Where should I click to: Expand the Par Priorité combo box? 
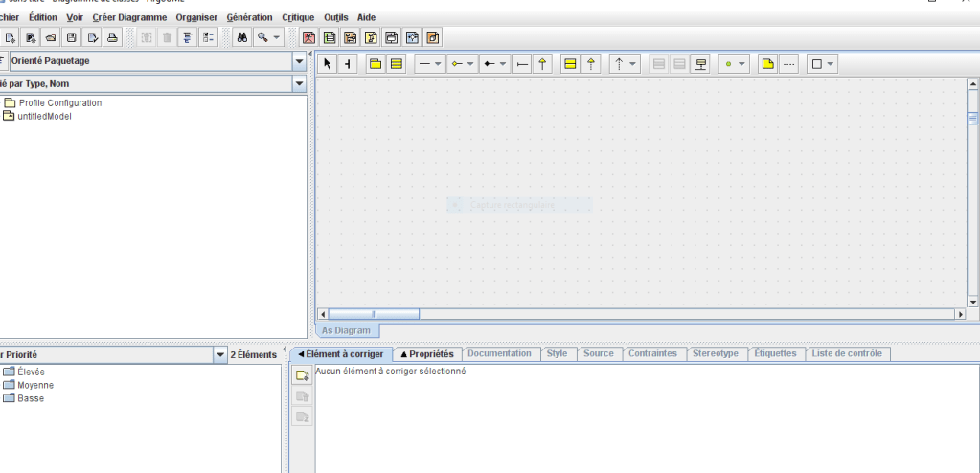[220, 354]
